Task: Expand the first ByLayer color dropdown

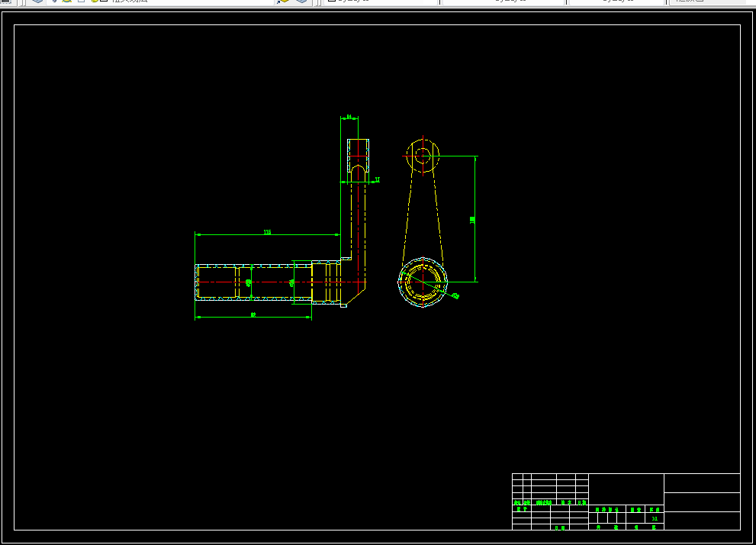Action: [381, 2]
